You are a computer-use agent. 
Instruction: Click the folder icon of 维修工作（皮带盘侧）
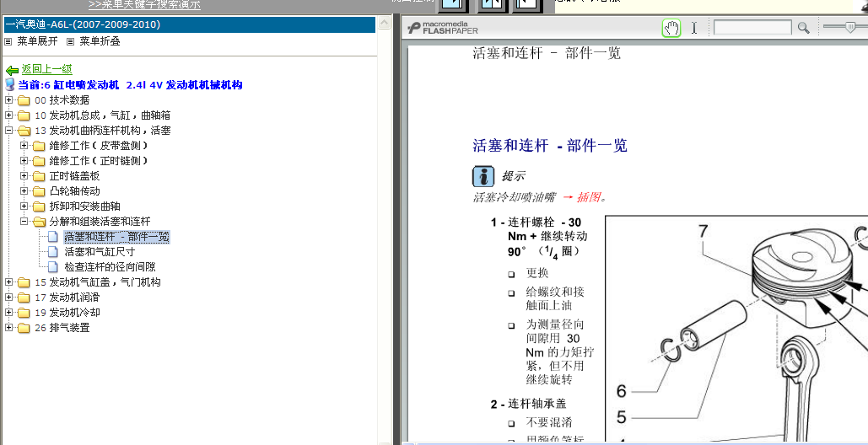pos(39,146)
